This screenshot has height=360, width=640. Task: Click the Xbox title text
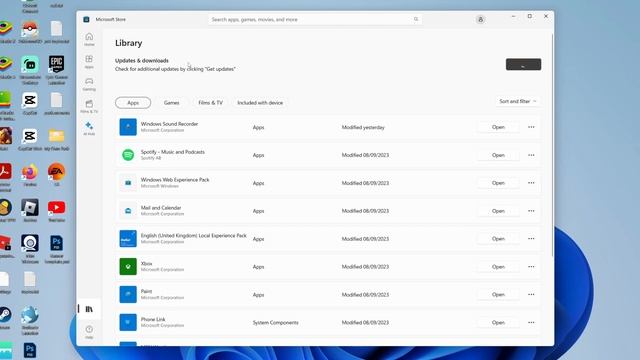pos(147,264)
